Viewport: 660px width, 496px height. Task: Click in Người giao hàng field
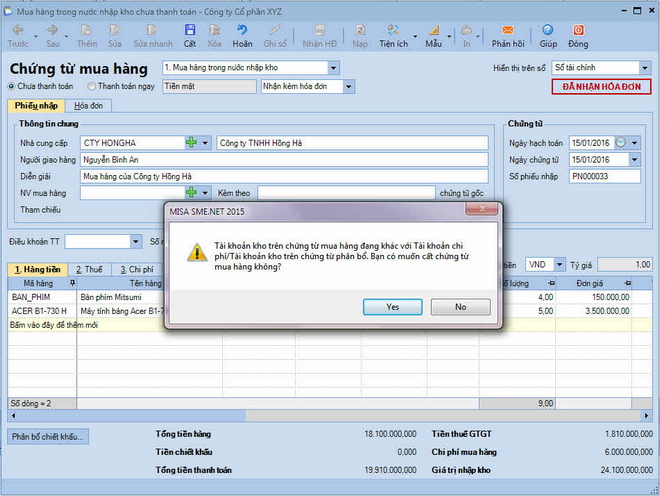pos(284,160)
